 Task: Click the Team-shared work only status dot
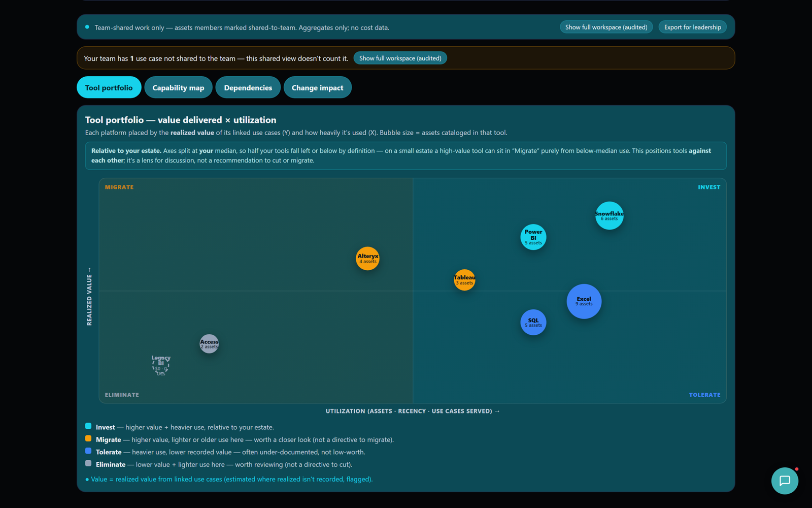[87, 27]
